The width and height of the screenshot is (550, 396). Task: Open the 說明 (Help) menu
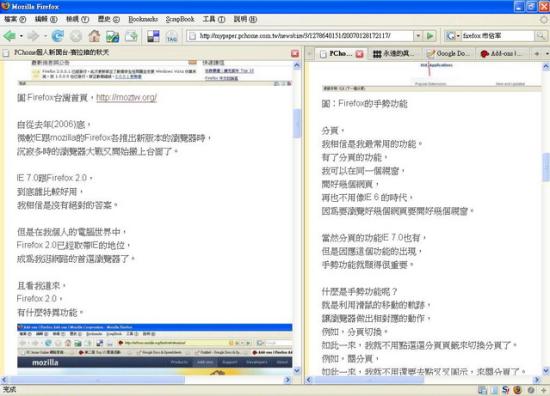246,19
